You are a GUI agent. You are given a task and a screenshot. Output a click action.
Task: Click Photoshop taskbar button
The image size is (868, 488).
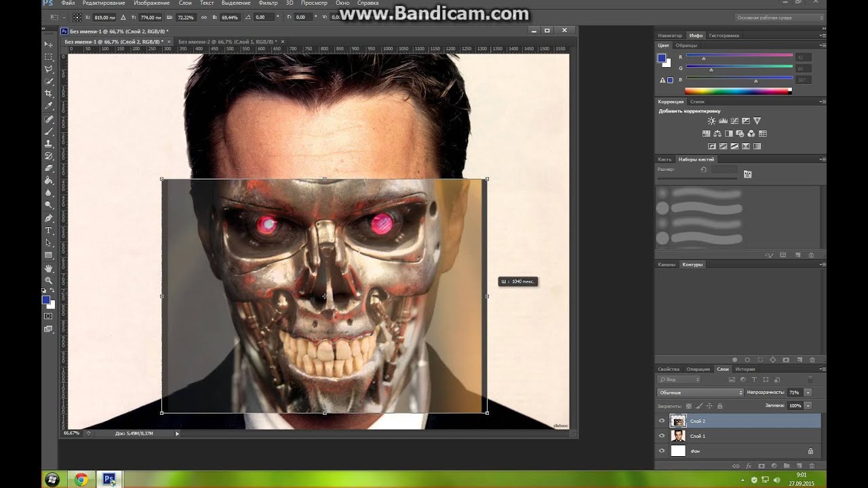pos(108,479)
